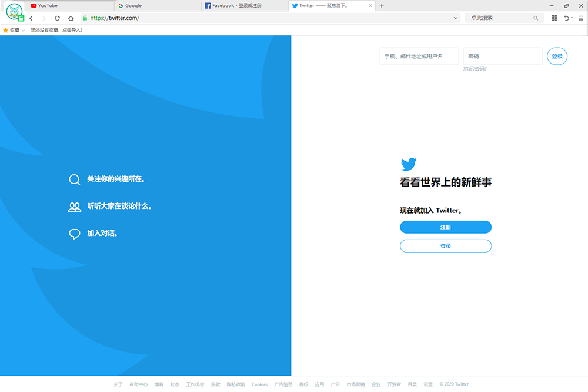Screen dimensions: 588x392
Task: Open the 广告信息 footer link
Action: 283,384
